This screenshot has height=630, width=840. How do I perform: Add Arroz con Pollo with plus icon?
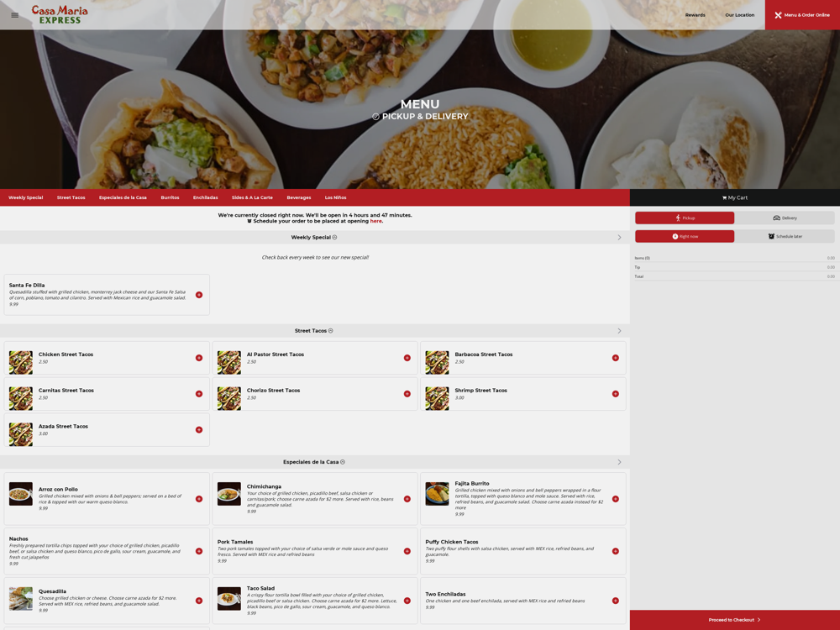(x=199, y=499)
